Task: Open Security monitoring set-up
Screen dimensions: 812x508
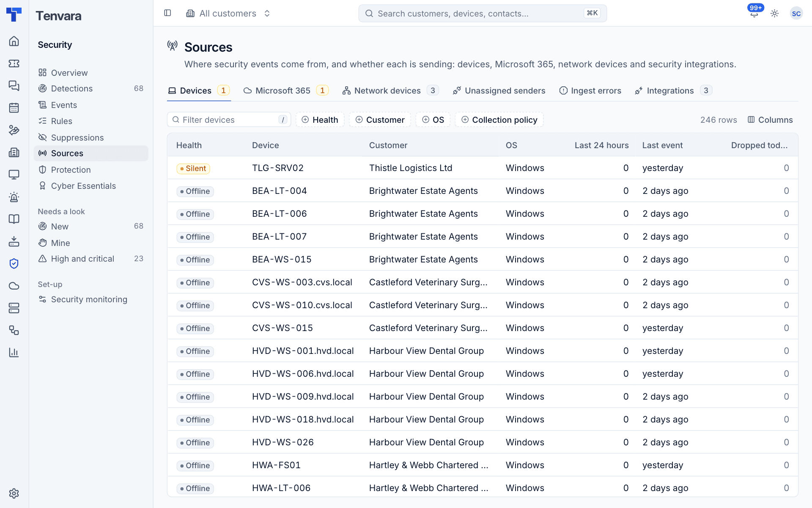Action: tap(91, 299)
